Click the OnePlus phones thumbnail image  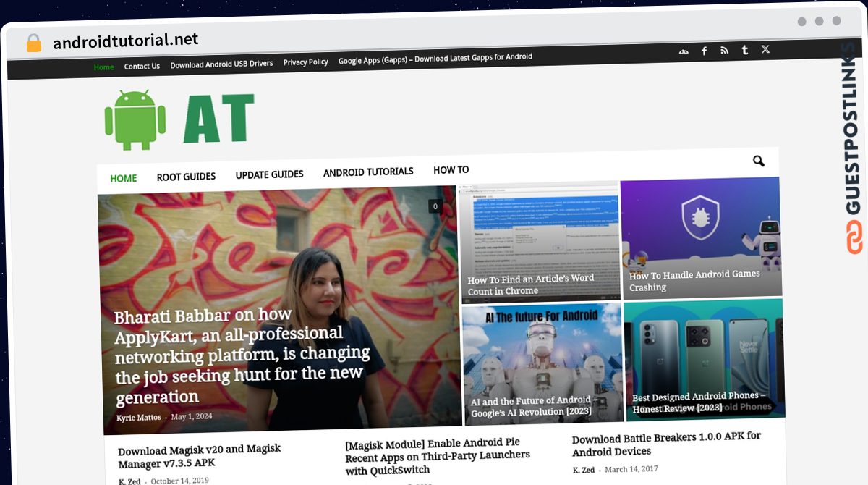pyautogui.click(x=705, y=360)
